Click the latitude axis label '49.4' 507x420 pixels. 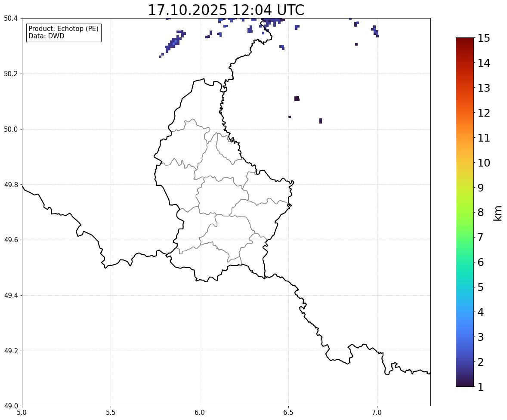click(10, 295)
